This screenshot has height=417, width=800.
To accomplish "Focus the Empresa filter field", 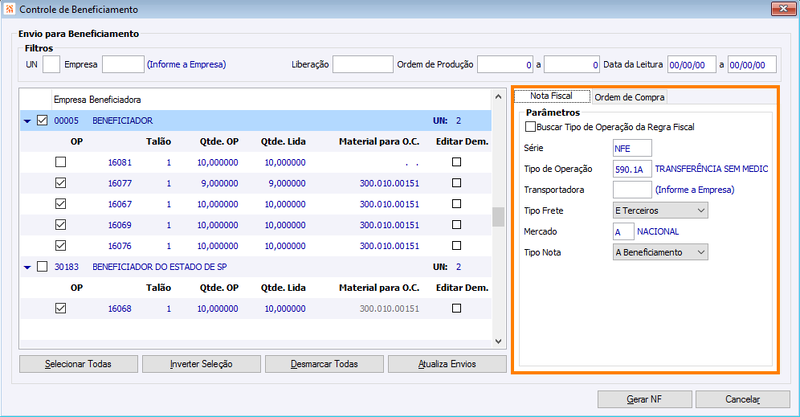I will 123,64.
